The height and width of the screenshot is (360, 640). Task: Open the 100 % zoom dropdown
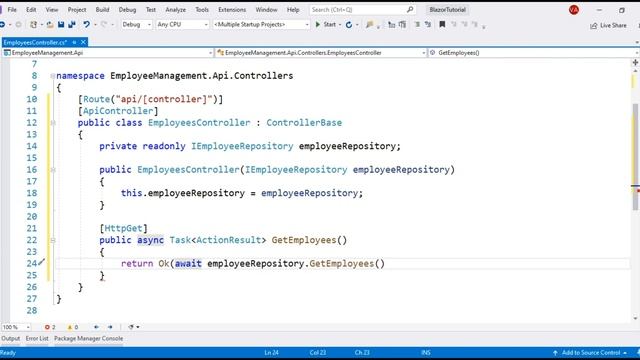point(16,327)
